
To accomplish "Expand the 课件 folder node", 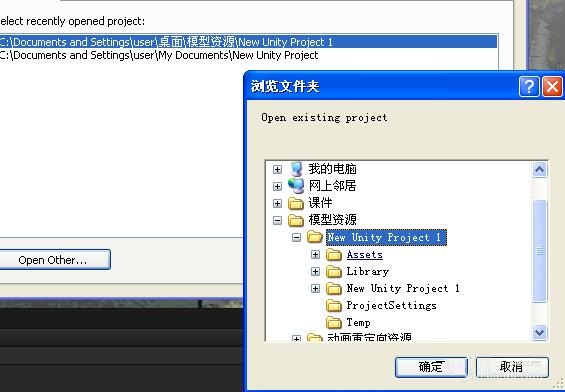I will (x=277, y=203).
